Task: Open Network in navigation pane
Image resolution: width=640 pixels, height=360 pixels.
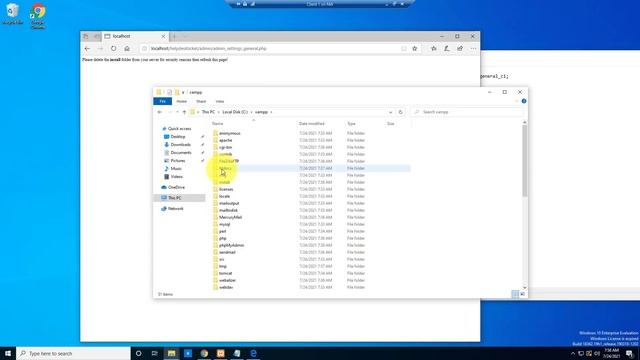Action: 176,209
